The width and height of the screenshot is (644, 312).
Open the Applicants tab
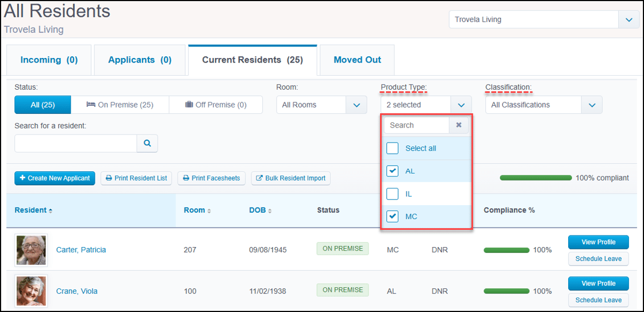(x=140, y=60)
